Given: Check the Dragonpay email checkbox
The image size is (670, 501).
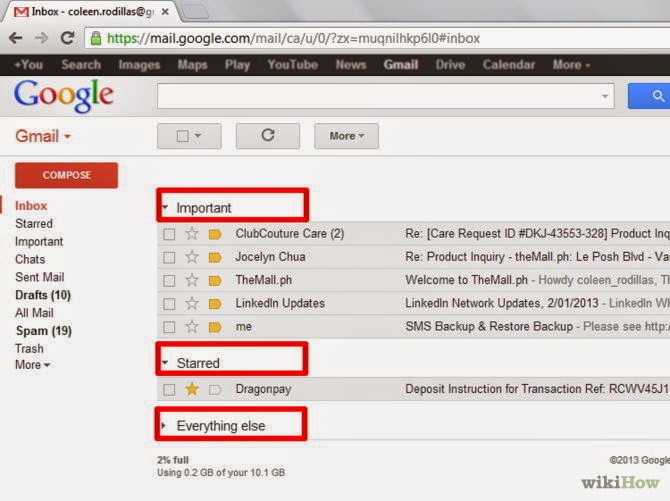Looking at the screenshot, I should click(x=169, y=390).
